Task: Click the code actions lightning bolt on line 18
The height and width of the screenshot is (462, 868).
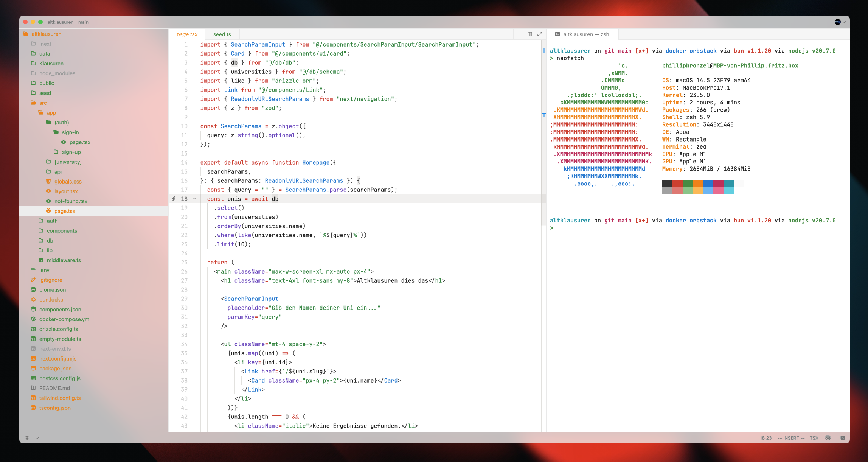Action: click(x=174, y=199)
